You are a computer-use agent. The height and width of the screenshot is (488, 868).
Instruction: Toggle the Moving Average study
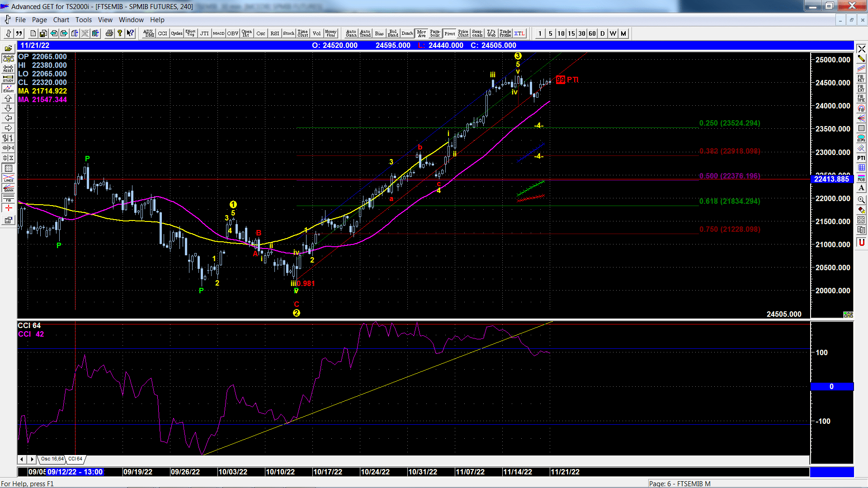click(x=421, y=33)
